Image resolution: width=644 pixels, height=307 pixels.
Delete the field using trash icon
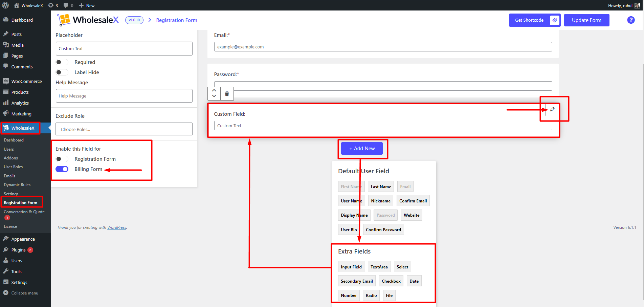227,93
